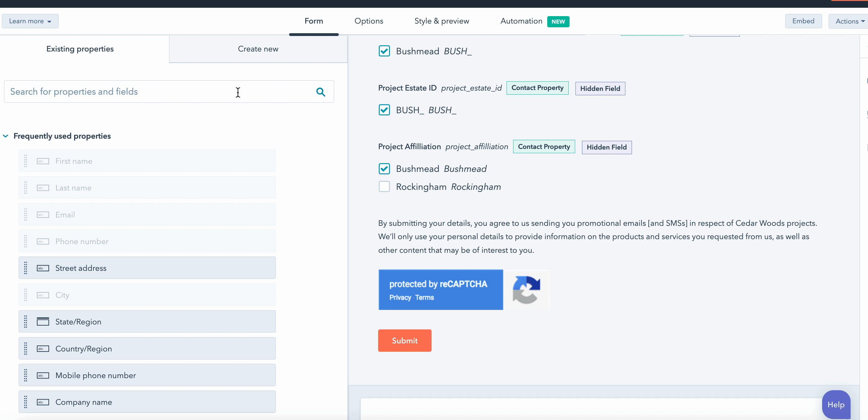This screenshot has width=868, height=420.
Task: Click drag handle for City
Action: pyautogui.click(x=26, y=295)
